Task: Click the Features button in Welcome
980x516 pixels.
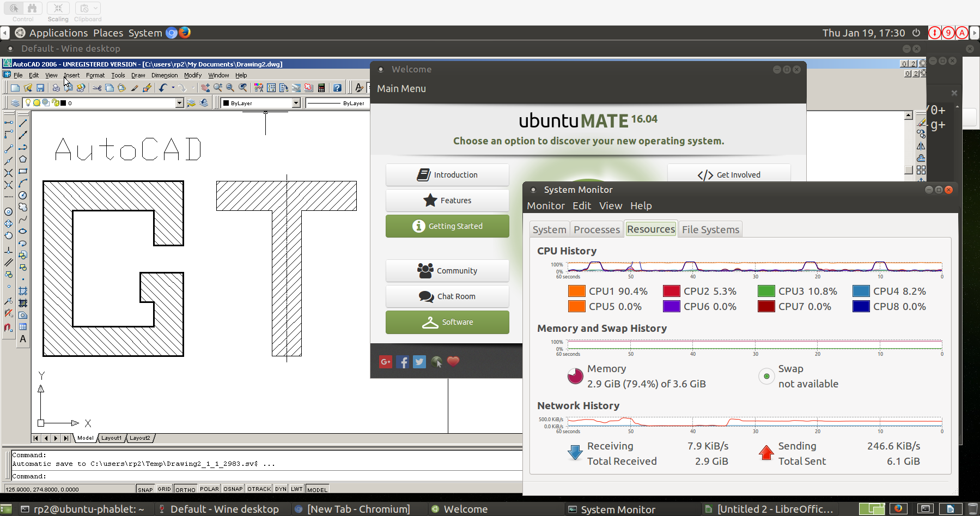Action: [x=447, y=201]
